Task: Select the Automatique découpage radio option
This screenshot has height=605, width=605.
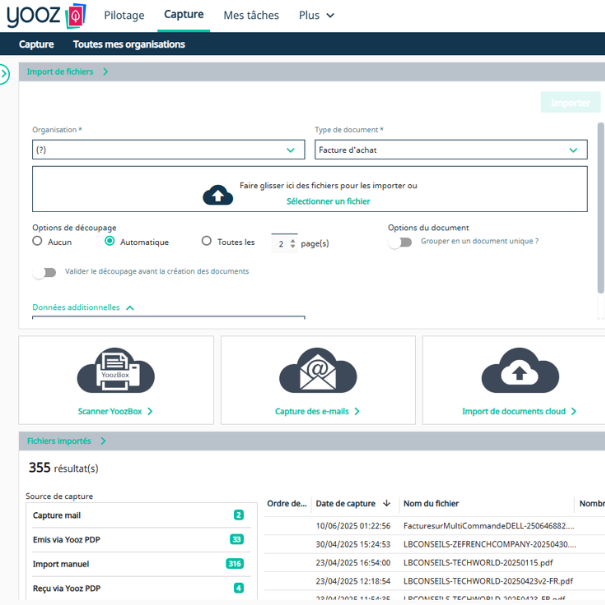Action: point(110,241)
